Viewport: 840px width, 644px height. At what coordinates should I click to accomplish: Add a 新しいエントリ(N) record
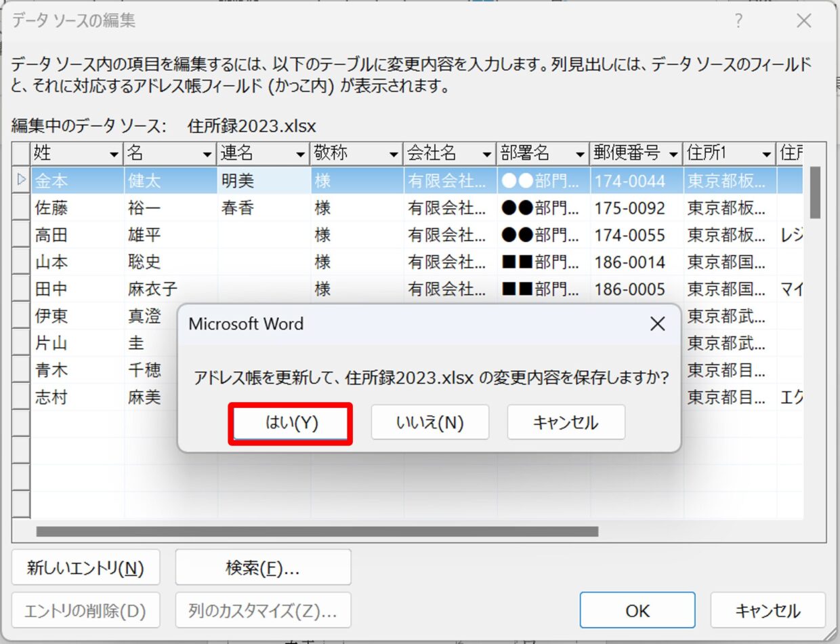85,567
